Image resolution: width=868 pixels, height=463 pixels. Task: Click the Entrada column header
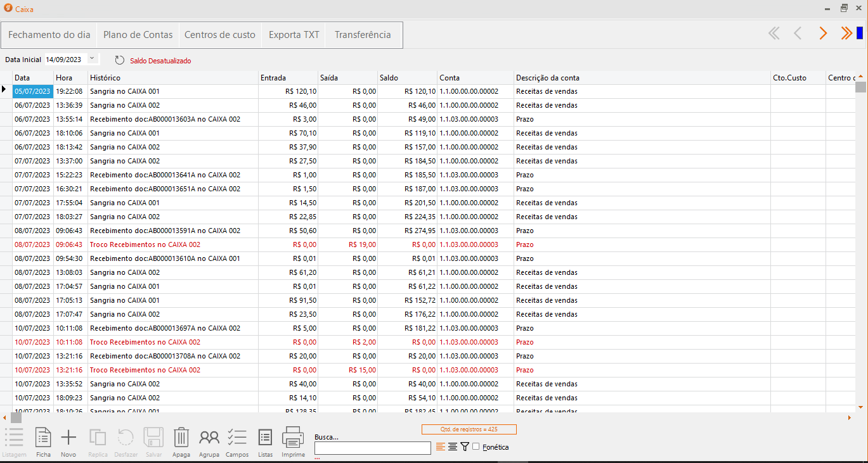click(x=288, y=78)
